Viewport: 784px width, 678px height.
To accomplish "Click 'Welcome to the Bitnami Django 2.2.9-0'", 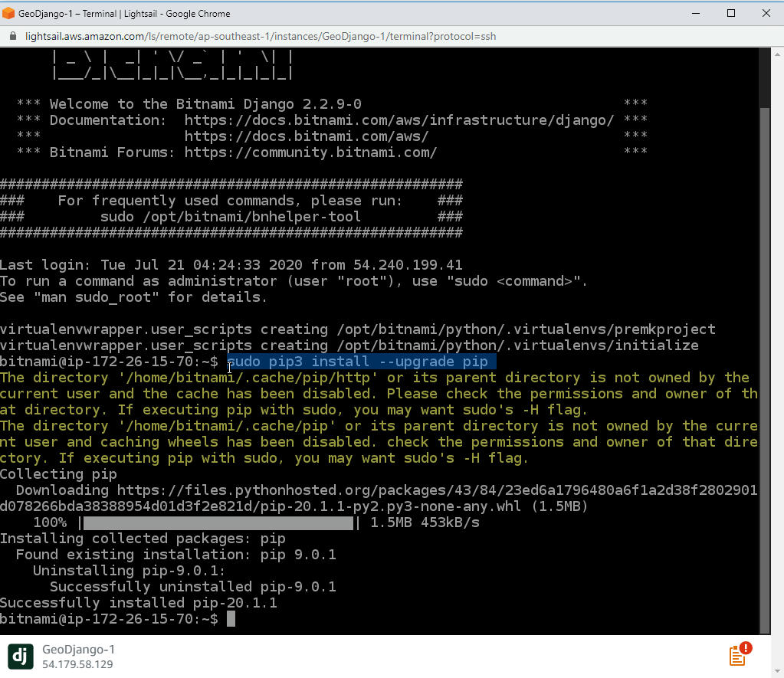I will tap(205, 104).
